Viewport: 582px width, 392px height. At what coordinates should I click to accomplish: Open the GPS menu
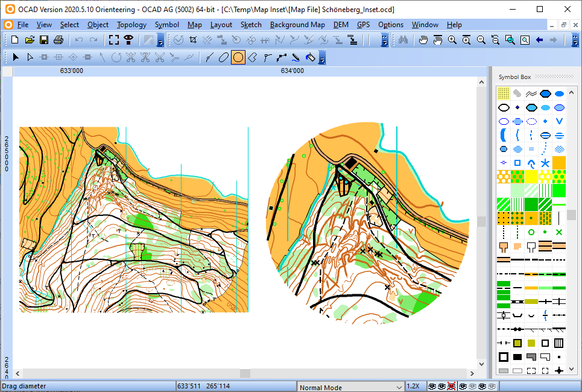pyautogui.click(x=364, y=25)
